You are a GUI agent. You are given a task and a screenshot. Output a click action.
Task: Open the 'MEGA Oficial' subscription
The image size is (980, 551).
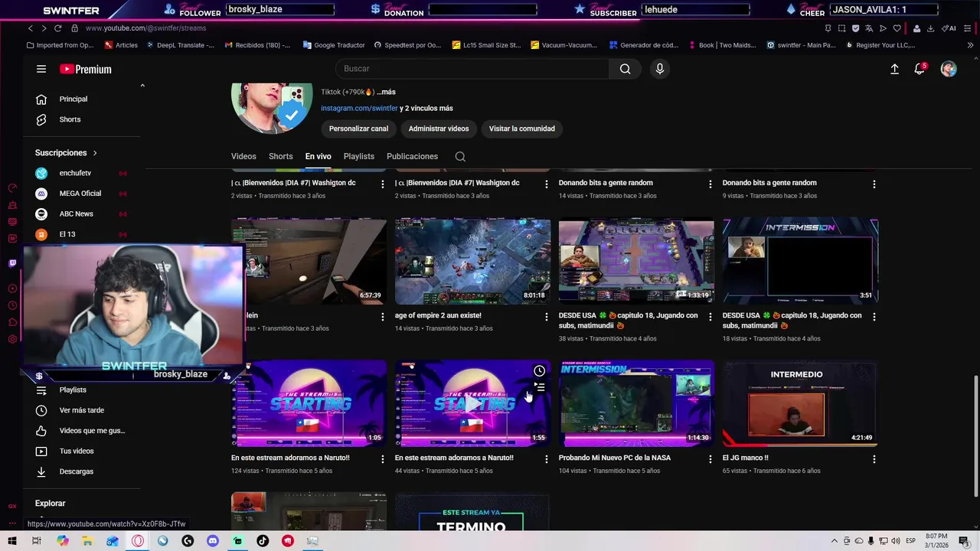click(80, 194)
